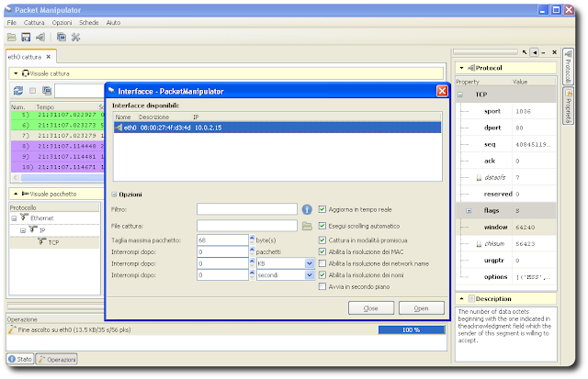Image resolution: width=588 pixels, height=379 pixels.
Task: Open the File menu
Action: click(x=12, y=22)
